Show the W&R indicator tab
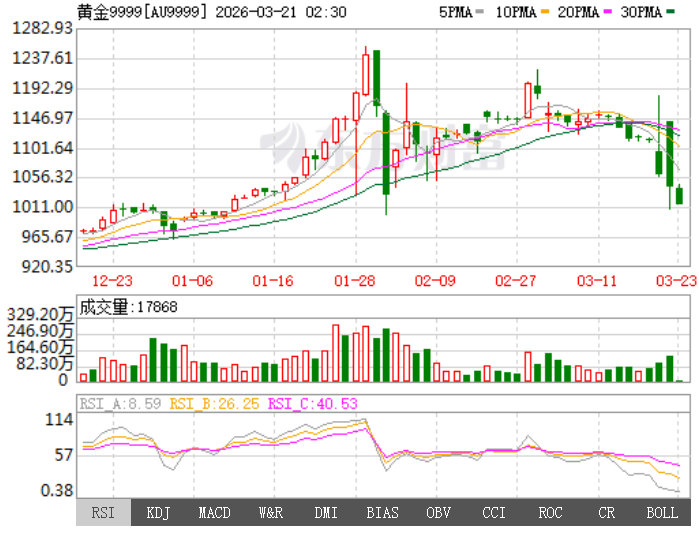The width and height of the screenshot is (699, 545). (x=270, y=513)
